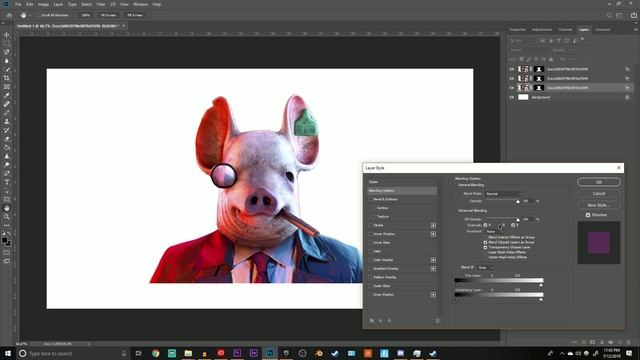Select the Eyedropper tool

pyautogui.click(x=7, y=95)
